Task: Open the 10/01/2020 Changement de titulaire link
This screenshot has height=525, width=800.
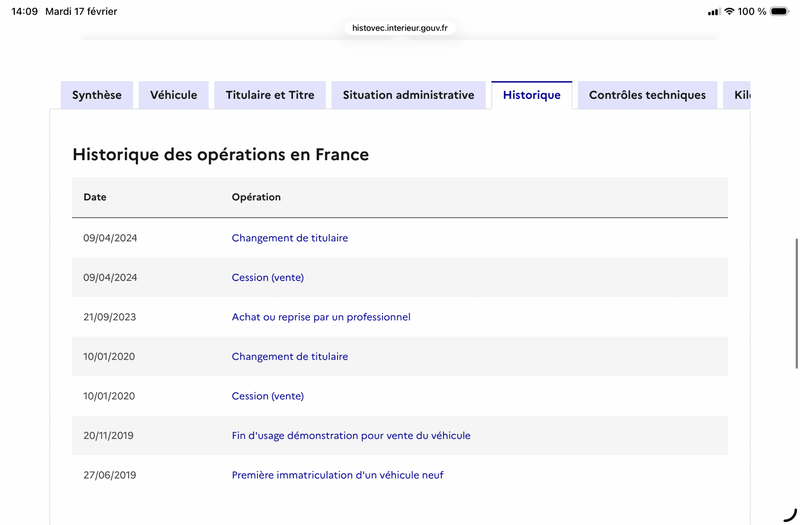Action: 290,356
